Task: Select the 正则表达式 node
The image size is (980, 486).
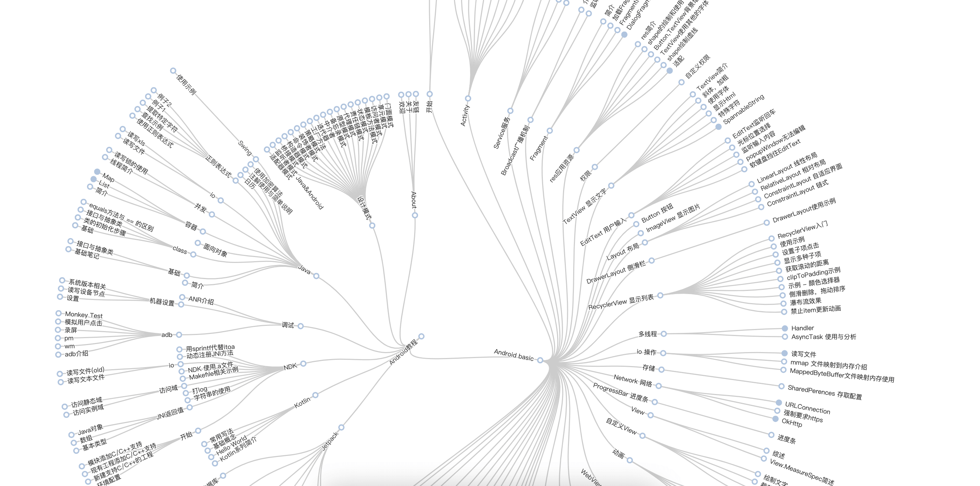Action: point(236,181)
